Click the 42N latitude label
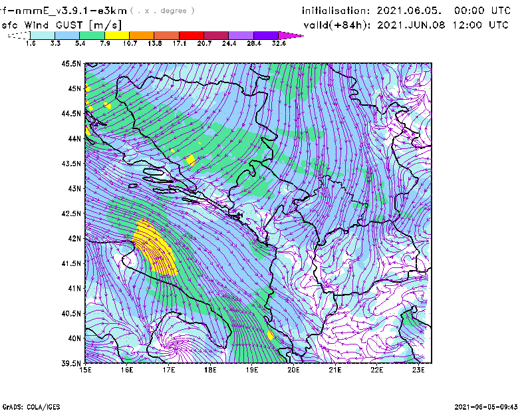 pyautogui.click(x=74, y=239)
